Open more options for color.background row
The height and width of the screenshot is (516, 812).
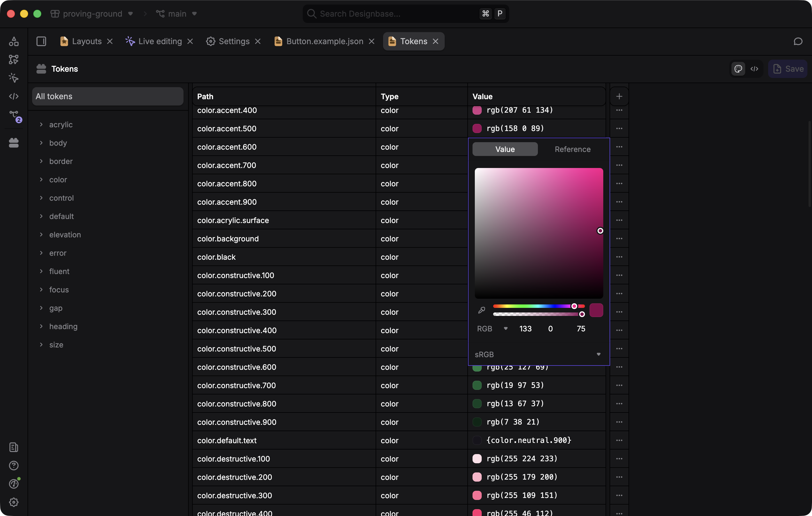pos(619,239)
